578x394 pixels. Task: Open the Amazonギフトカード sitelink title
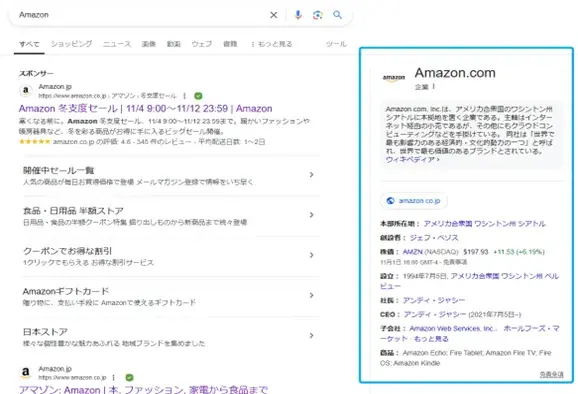click(66, 291)
